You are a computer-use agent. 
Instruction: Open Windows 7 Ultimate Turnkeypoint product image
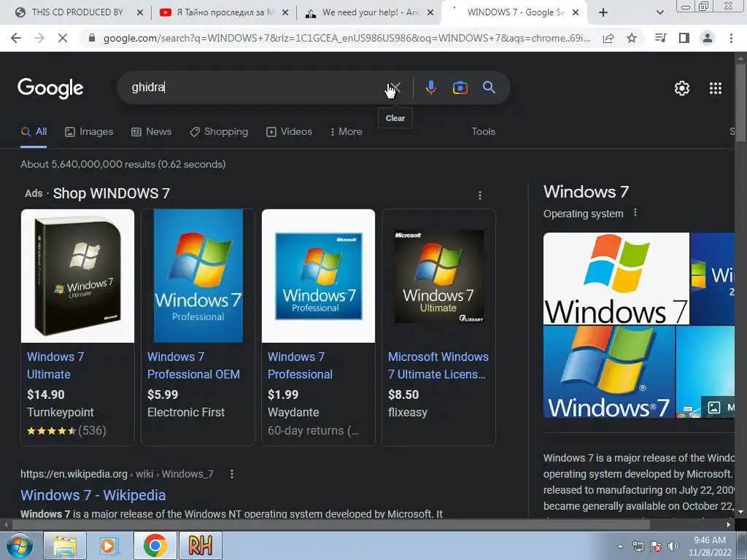point(77,276)
